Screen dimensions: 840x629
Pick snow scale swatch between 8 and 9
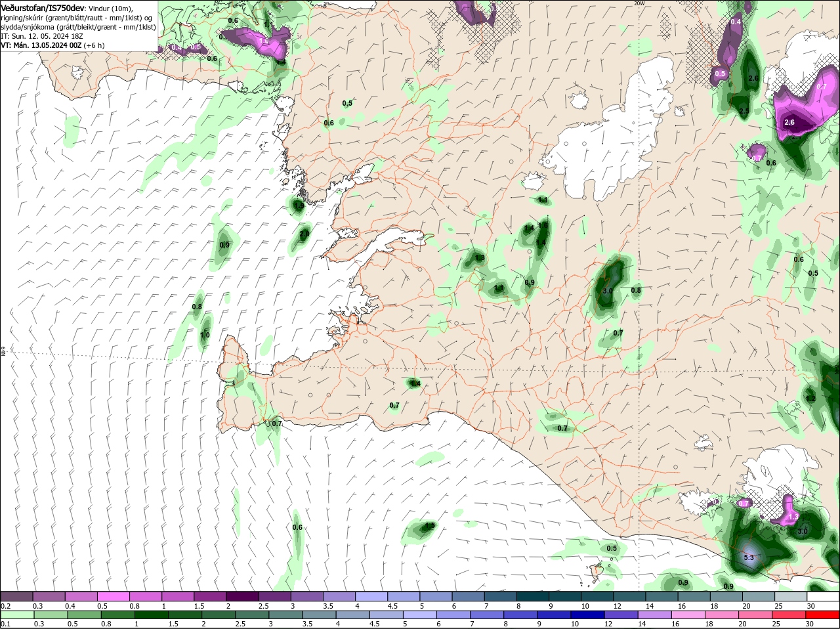(533, 596)
